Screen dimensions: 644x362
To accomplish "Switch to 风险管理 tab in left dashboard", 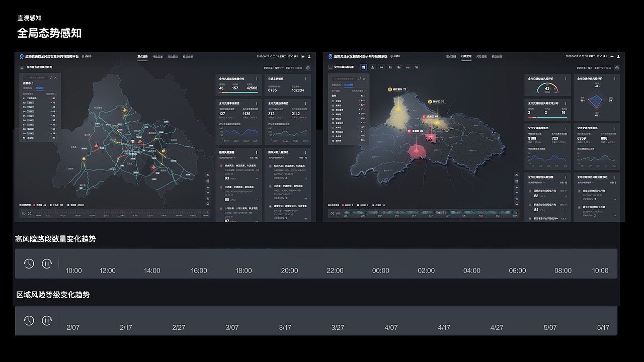I will 172,56.
